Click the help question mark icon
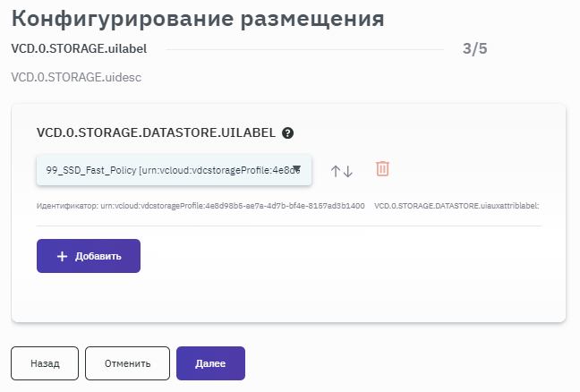This screenshot has height=392, width=580. click(287, 132)
